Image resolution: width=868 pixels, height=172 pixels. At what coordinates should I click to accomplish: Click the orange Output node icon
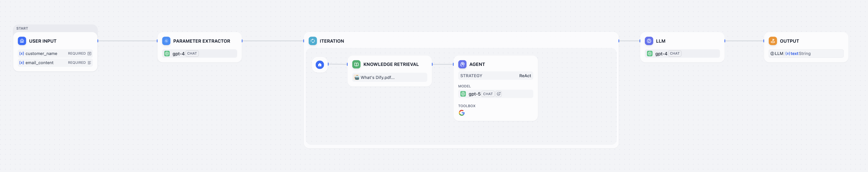point(773,41)
